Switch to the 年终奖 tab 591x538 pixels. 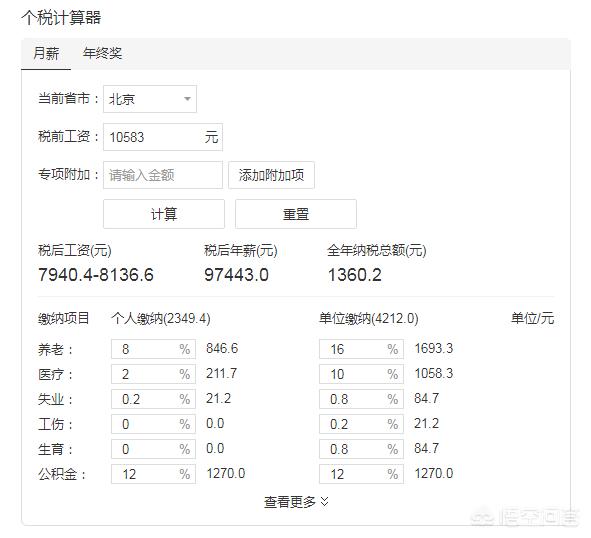(103, 54)
